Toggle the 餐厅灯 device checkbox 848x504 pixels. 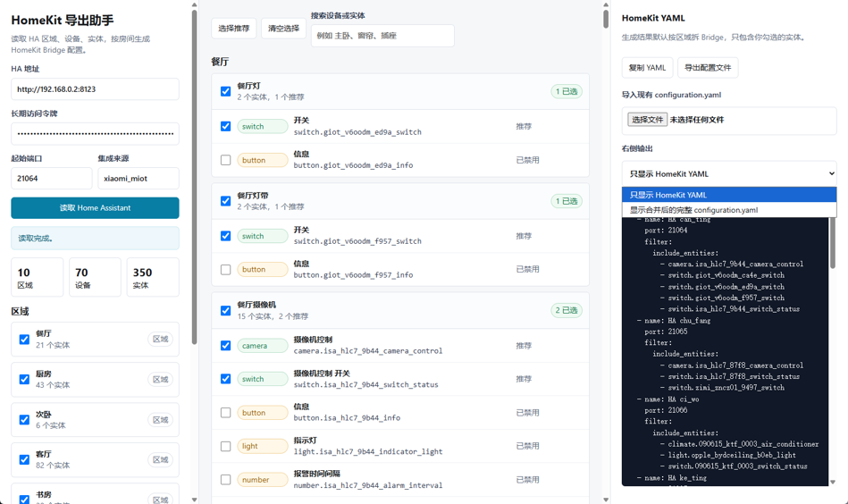[225, 91]
